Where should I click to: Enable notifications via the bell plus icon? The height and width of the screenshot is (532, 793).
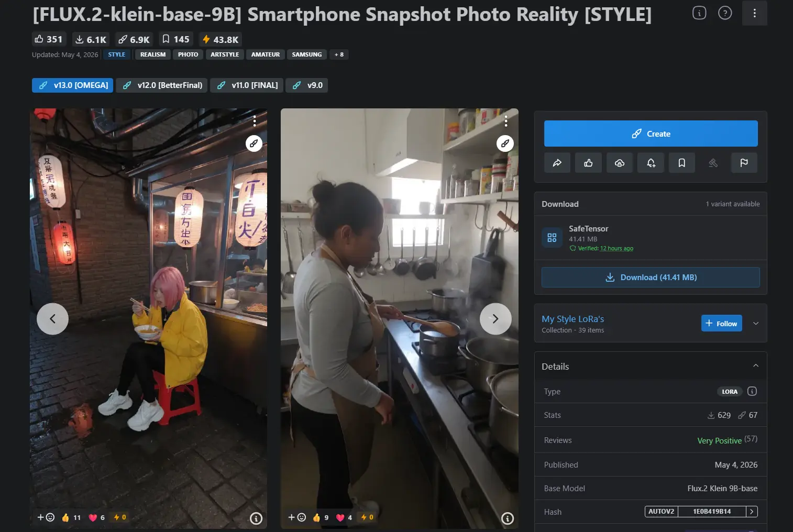[x=651, y=163]
